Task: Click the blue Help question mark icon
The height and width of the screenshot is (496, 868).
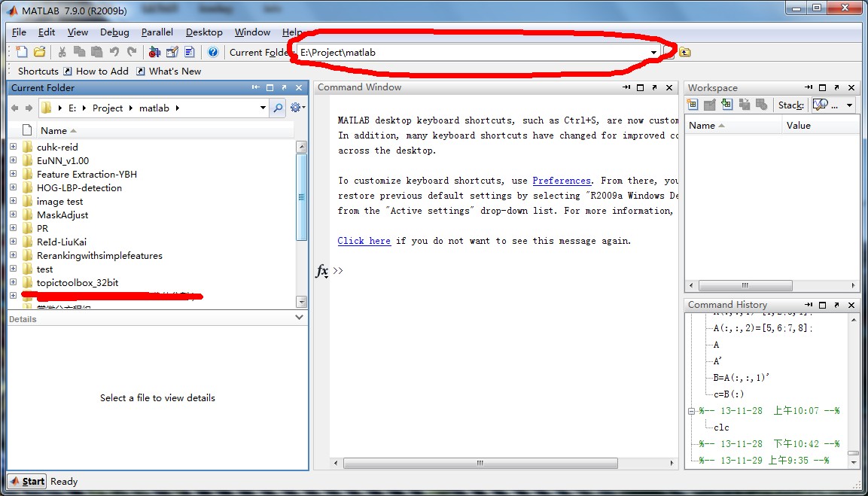Action: 212,52
